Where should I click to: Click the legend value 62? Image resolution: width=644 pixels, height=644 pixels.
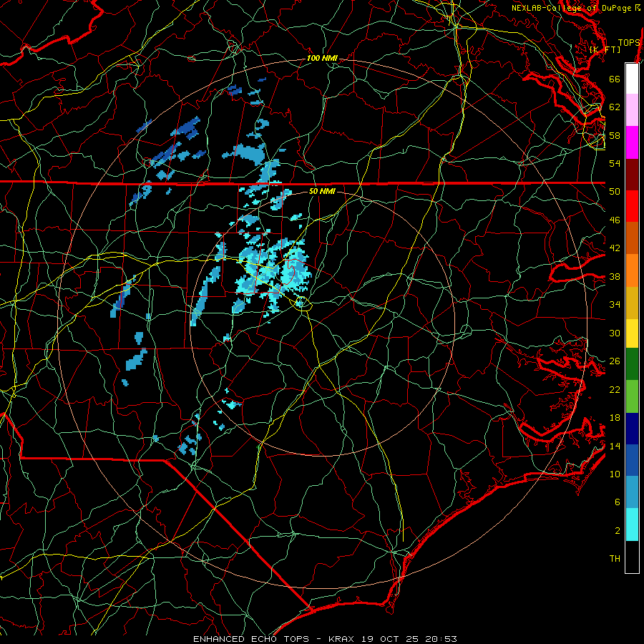pyautogui.click(x=615, y=107)
